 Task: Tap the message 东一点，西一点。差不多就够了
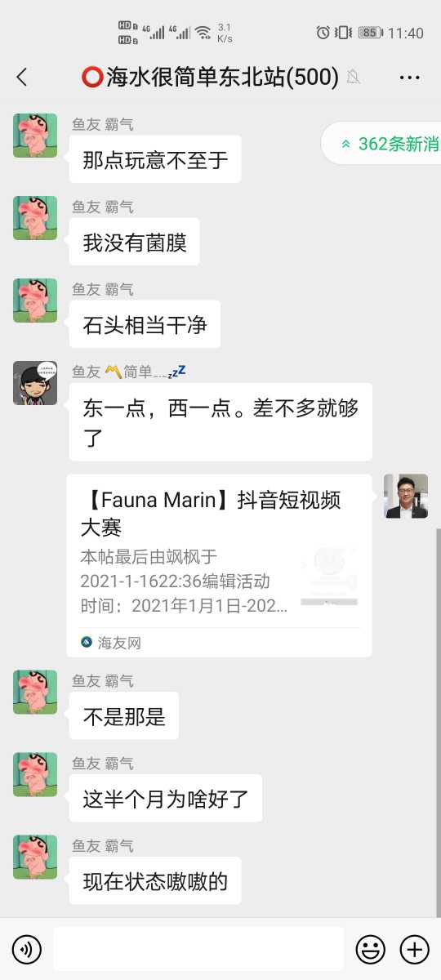point(220,422)
